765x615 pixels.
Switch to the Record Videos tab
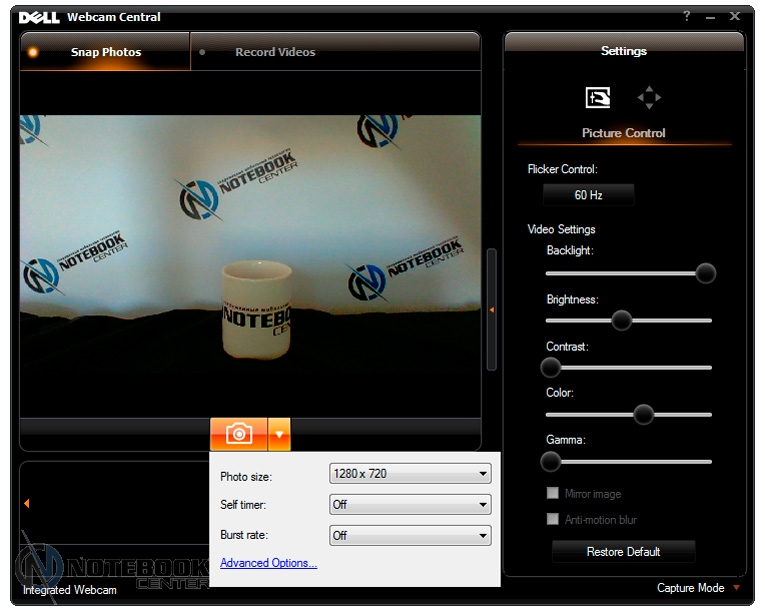274,52
